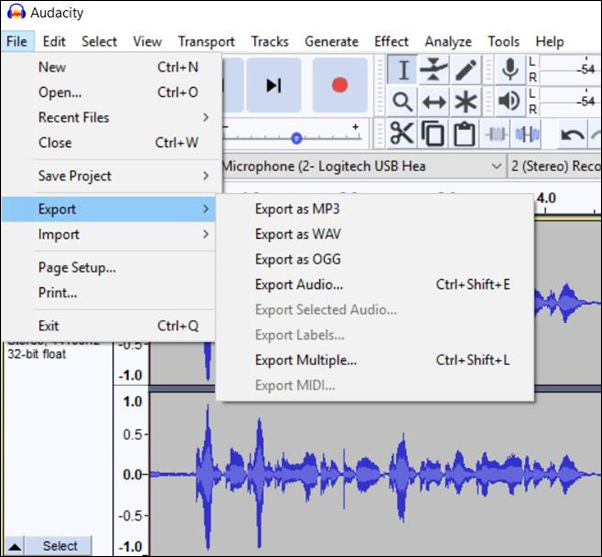Click the microphone recording meter icon
This screenshot has height=557, width=602.
[510, 70]
